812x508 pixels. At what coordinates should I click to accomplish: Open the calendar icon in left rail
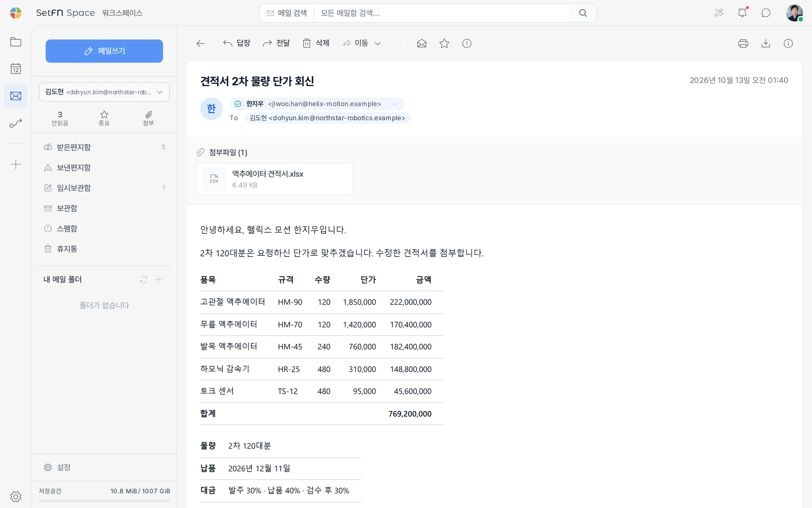coord(16,69)
